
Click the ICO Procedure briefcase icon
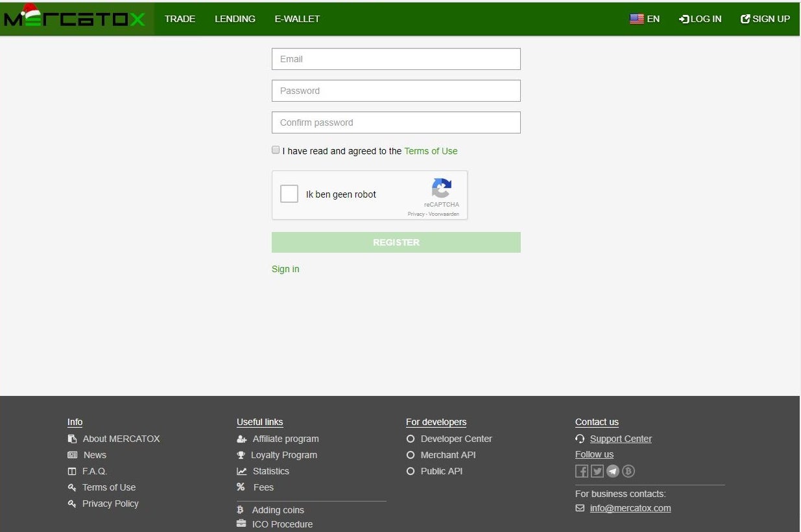241,524
